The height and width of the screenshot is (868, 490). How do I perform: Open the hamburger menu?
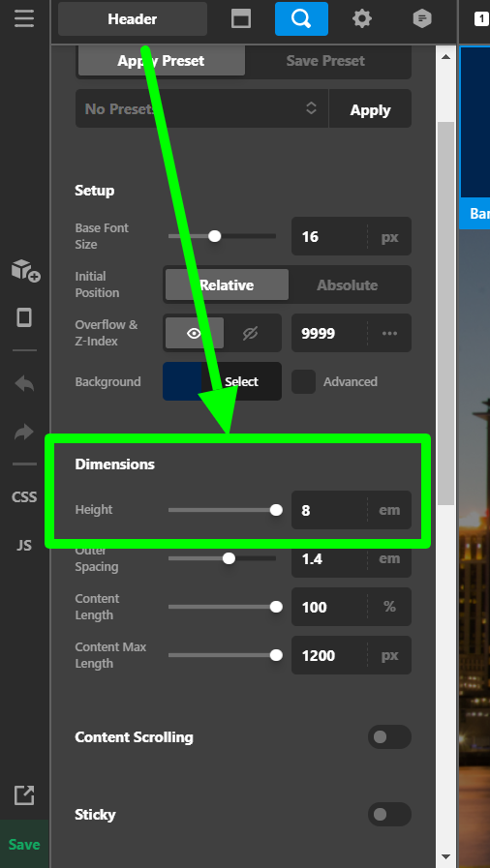point(24,18)
